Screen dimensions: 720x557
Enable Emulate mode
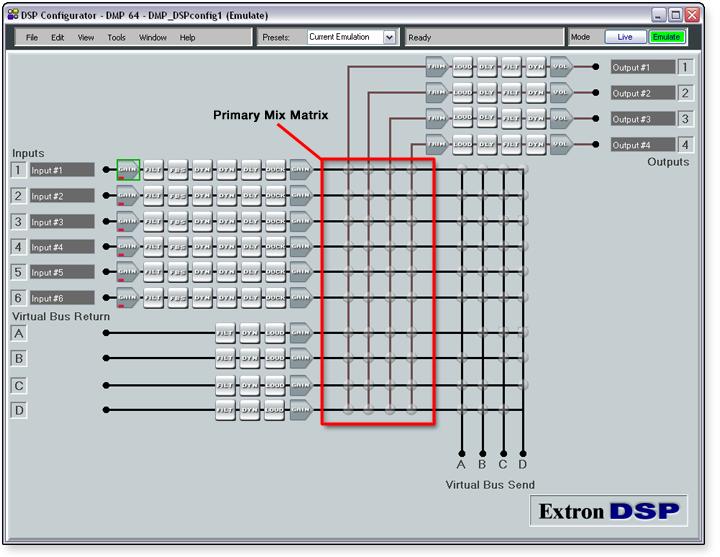[x=666, y=37]
